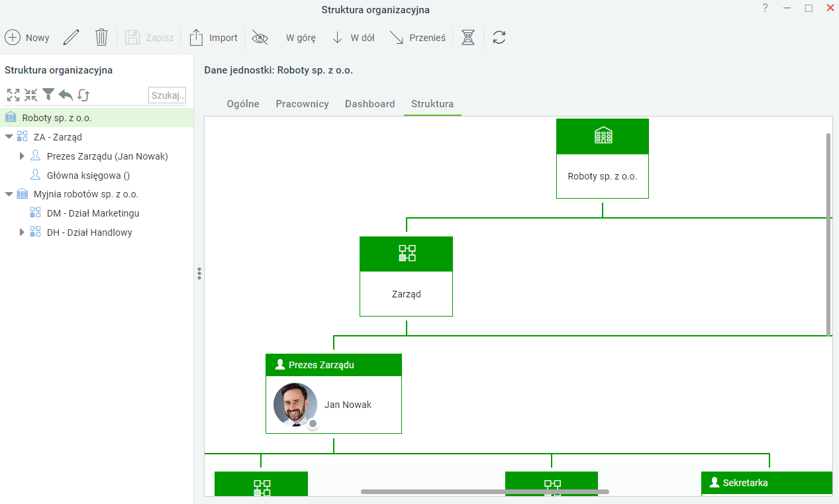Image resolution: width=839 pixels, height=504 pixels.
Task: Open the Ogólne tab
Action: (243, 104)
